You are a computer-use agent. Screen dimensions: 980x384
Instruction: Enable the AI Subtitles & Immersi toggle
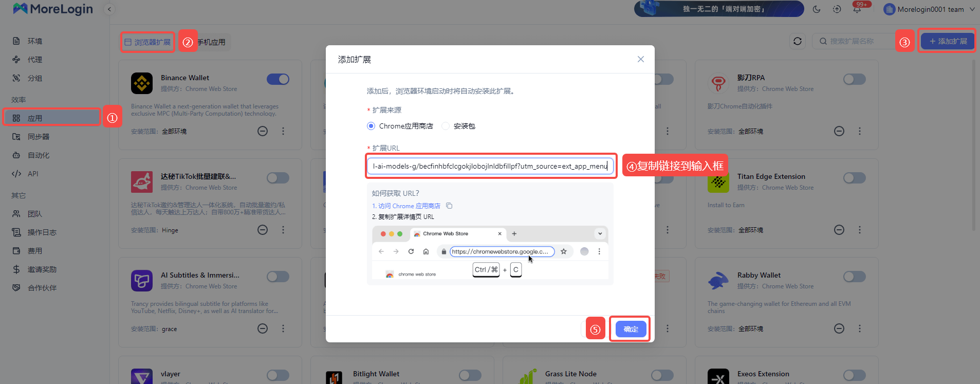(278, 277)
